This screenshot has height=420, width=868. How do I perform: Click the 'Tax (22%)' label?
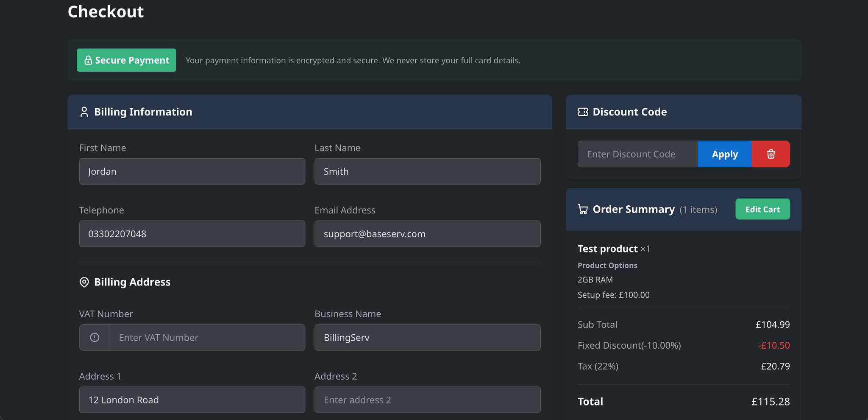point(598,366)
